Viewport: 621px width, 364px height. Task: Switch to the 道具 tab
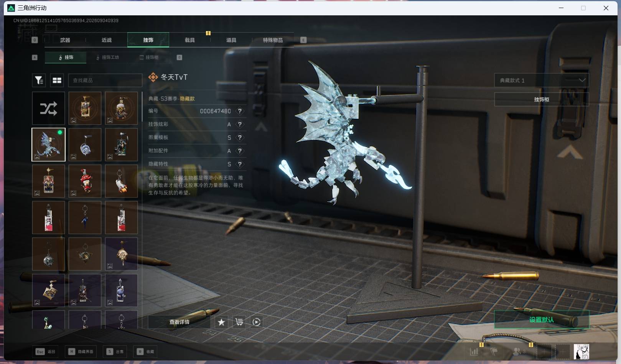(x=231, y=40)
